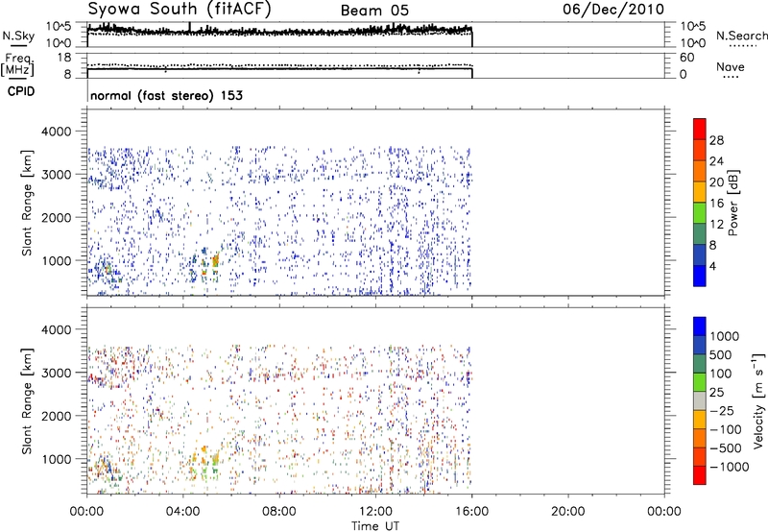Viewport: 768px width, 532px height.
Task: Click the Slant Range title of the velocity panel
Action: click(x=27, y=400)
